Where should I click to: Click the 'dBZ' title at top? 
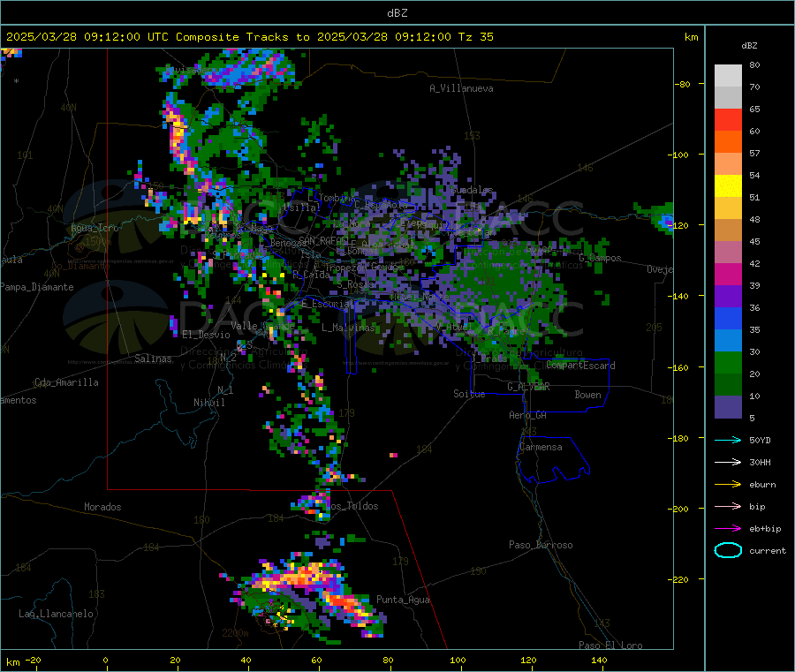(x=397, y=13)
